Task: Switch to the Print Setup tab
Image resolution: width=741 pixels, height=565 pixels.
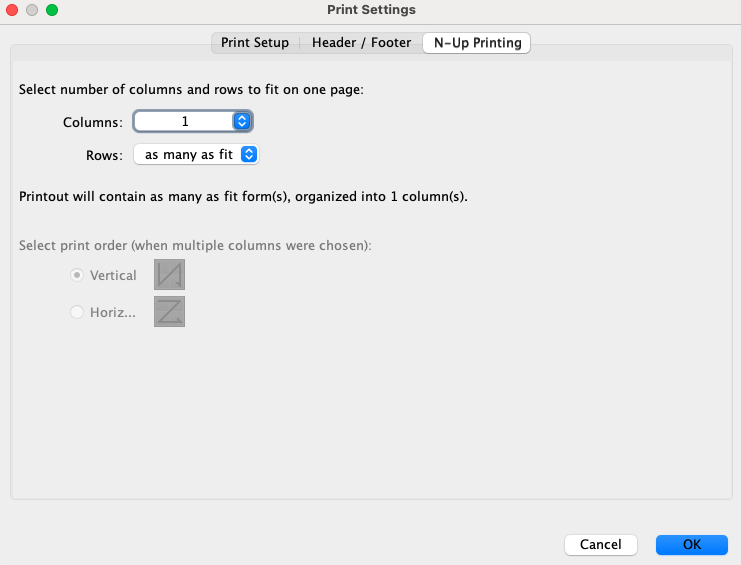Action: [x=255, y=43]
